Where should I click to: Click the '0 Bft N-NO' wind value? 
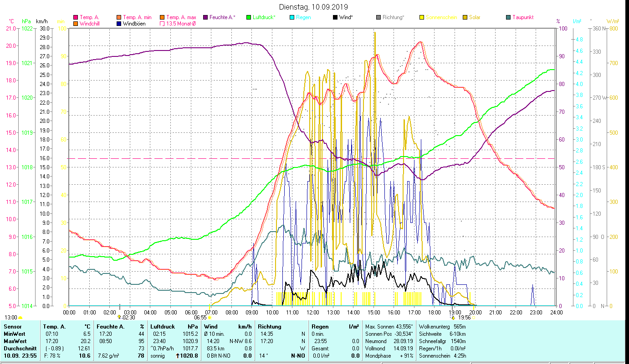point(219,356)
